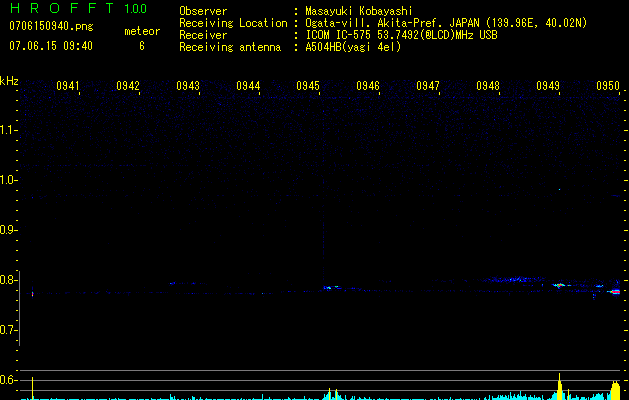Click the red echo at 0950
Image resolution: width=629 pixels, height=400 pixels.
pos(615,292)
